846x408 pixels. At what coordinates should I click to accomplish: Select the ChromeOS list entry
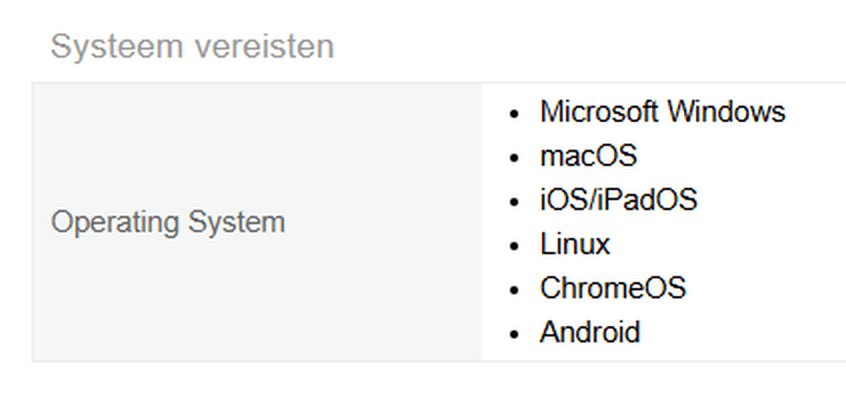pyautogui.click(x=612, y=288)
